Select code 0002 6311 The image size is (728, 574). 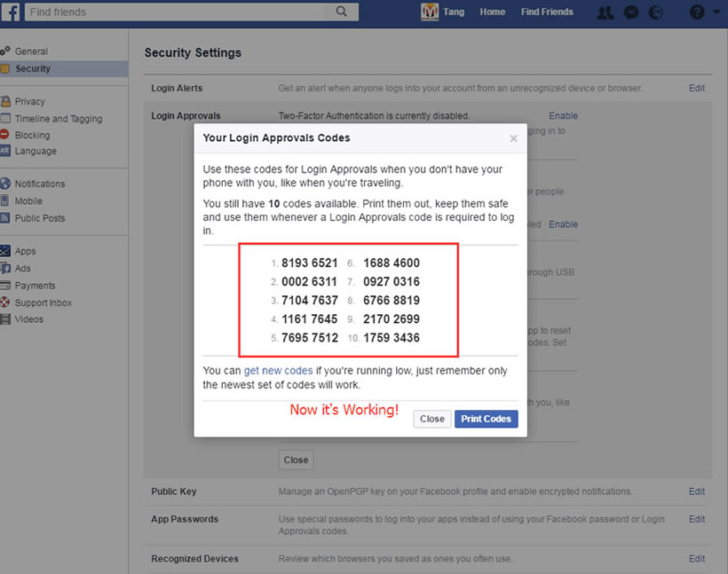click(x=309, y=281)
